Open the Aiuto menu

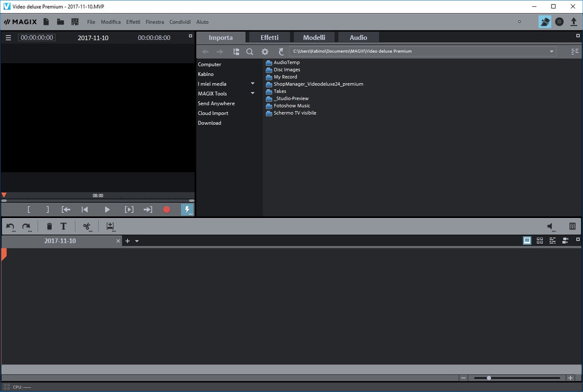pos(202,22)
